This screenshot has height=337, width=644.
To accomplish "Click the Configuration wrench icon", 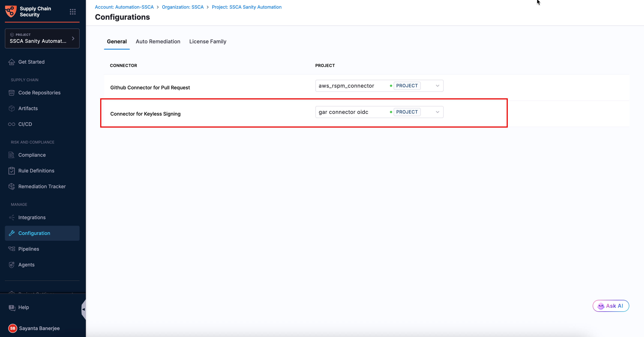I will click(11, 233).
